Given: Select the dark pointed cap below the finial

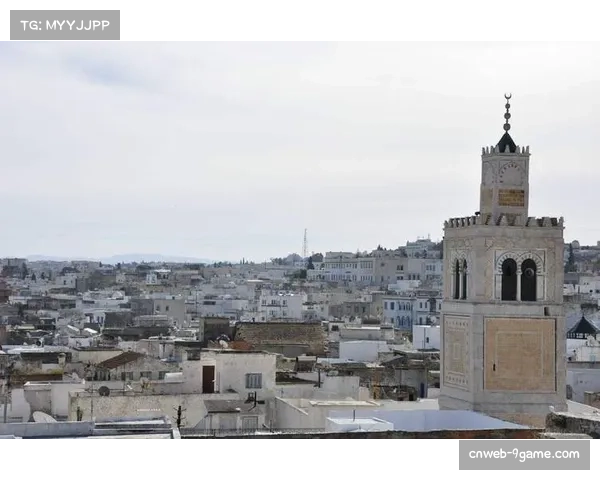Looking at the screenshot, I should (x=507, y=143).
